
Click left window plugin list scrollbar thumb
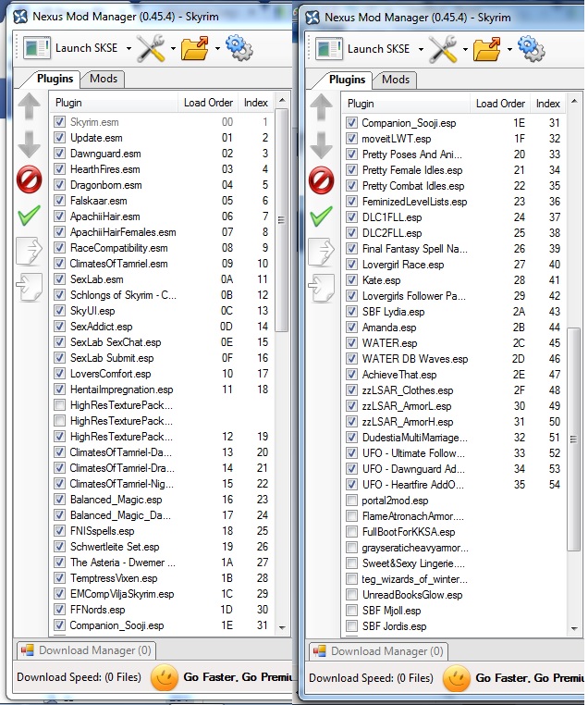coord(282,220)
